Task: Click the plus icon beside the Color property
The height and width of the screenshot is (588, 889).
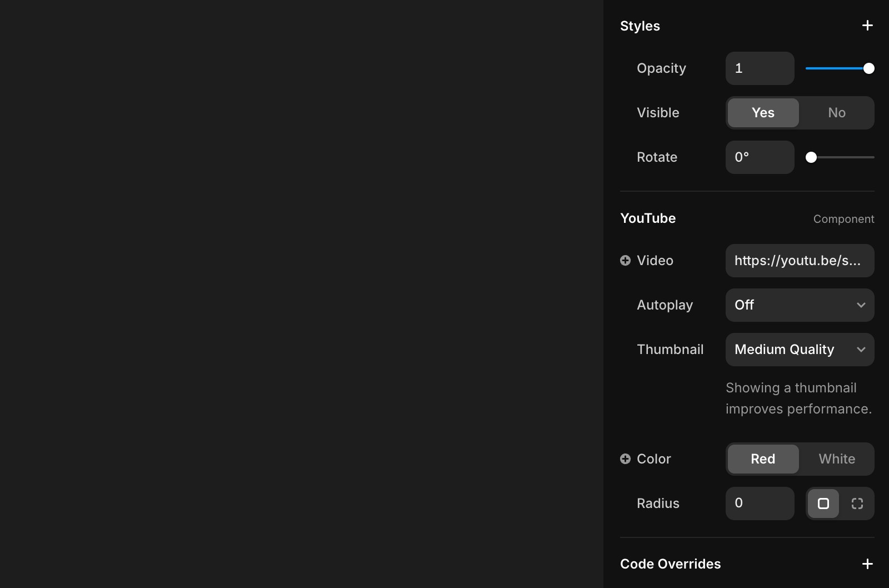Action: coord(626,459)
